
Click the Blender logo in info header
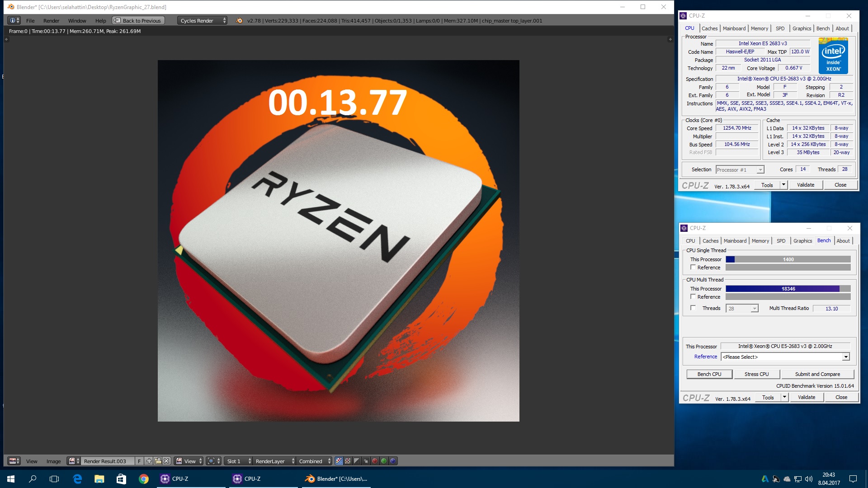tap(239, 20)
